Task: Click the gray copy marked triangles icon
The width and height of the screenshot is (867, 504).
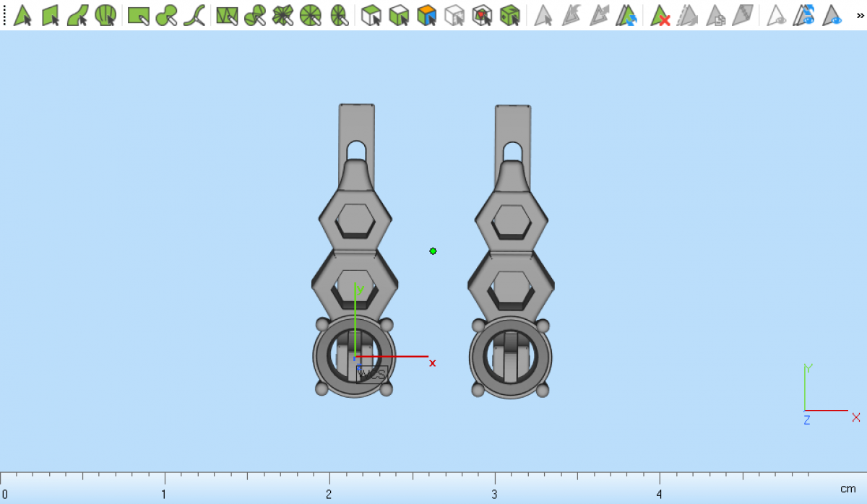Action: tap(715, 15)
